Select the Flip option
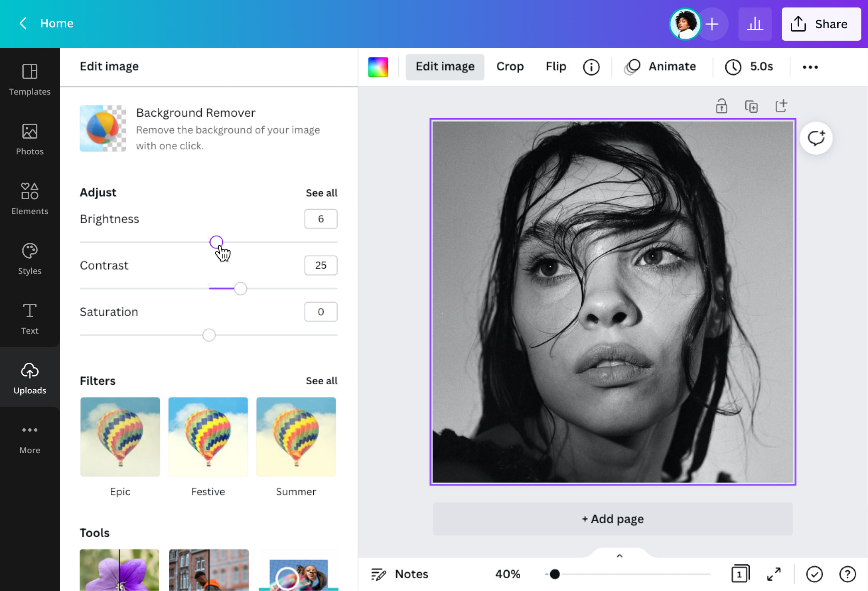Screen dimensions: 868x591 click(x=555, y=66)
